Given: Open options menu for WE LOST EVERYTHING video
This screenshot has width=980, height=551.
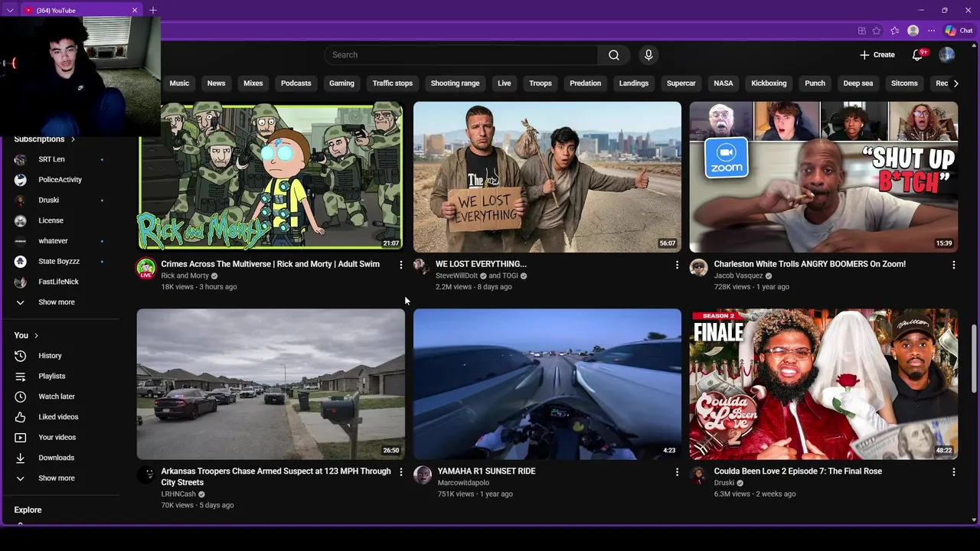Looking at the screenshot, I should pyautogui.click(x=677, y=265).
